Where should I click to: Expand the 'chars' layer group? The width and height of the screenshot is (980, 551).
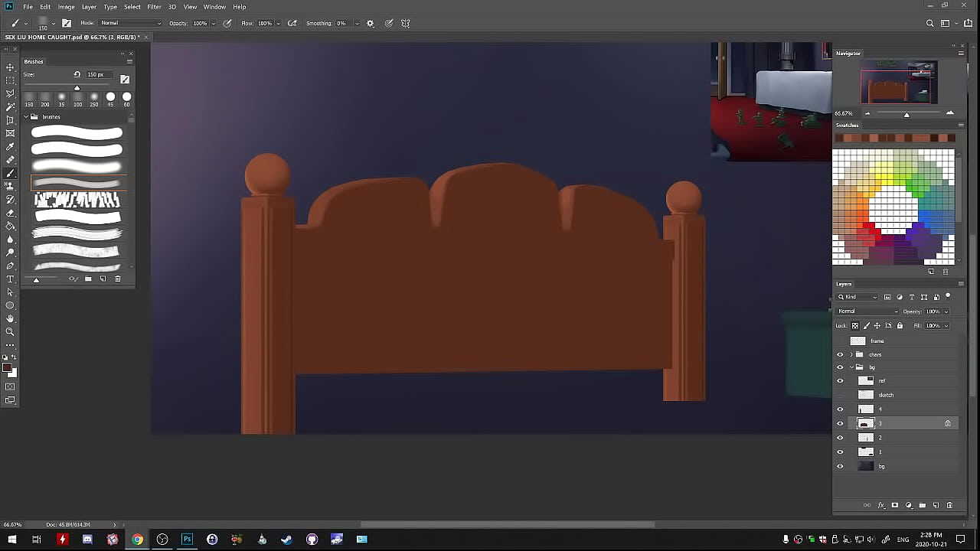pos(851,354)
